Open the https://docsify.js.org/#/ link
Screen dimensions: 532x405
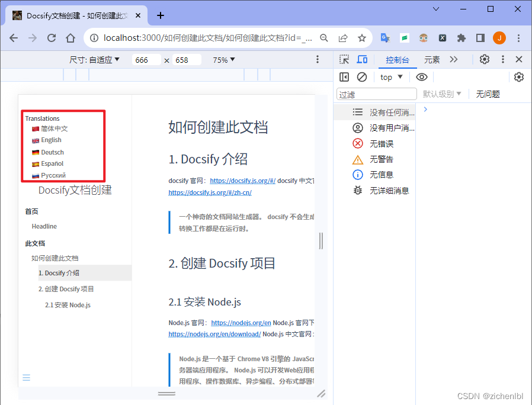(x=242, y=181)
